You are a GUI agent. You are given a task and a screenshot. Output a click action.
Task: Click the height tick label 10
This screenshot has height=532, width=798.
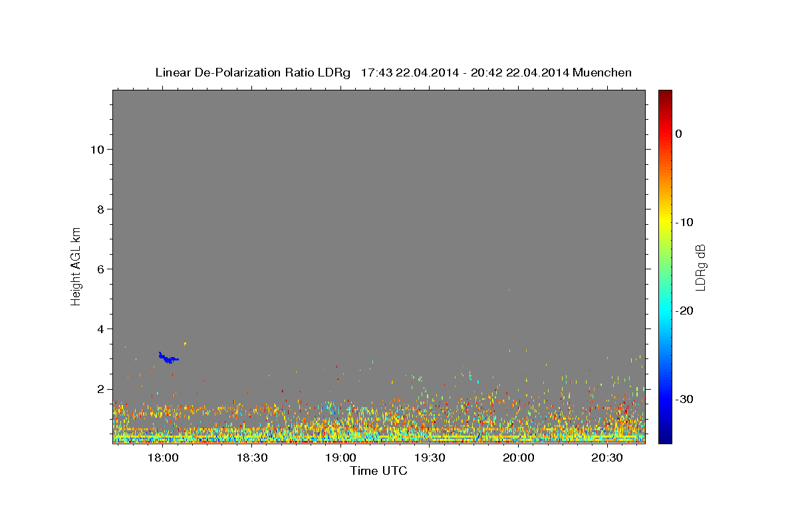click(x=97, y=150)
